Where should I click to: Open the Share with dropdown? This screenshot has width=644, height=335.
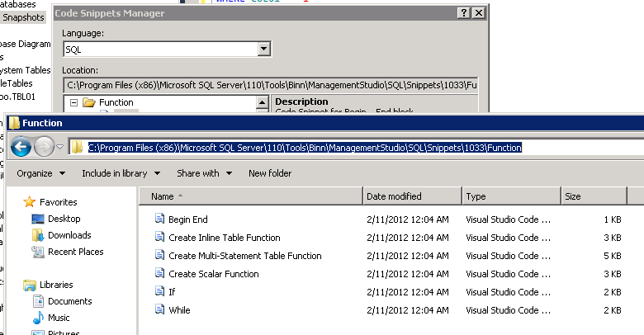click(x=205, y=173)
